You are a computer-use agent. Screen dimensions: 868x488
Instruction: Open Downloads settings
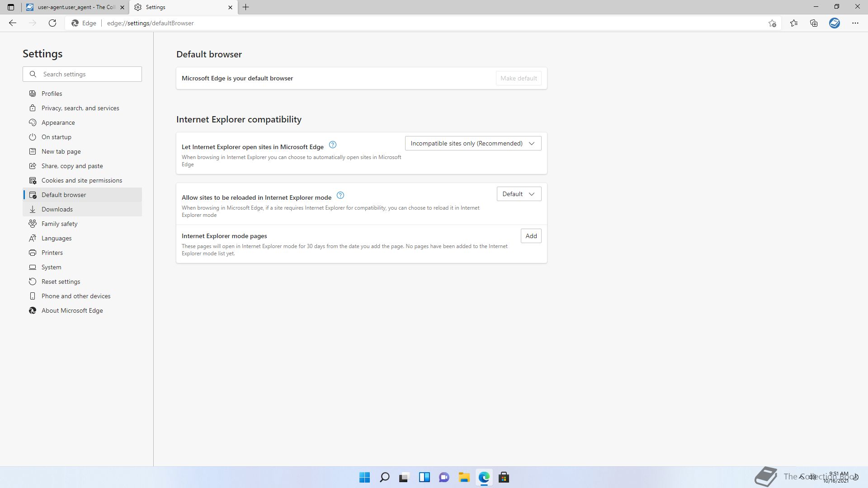click(82, 209)
